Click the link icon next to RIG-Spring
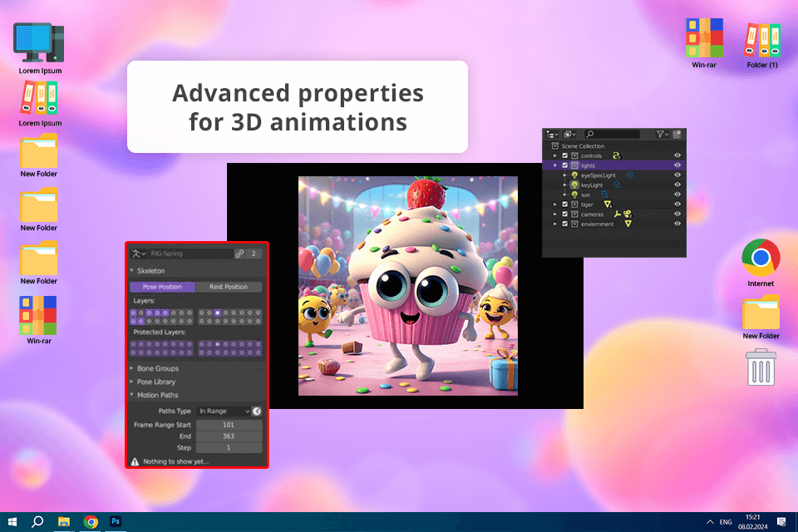 239,254
